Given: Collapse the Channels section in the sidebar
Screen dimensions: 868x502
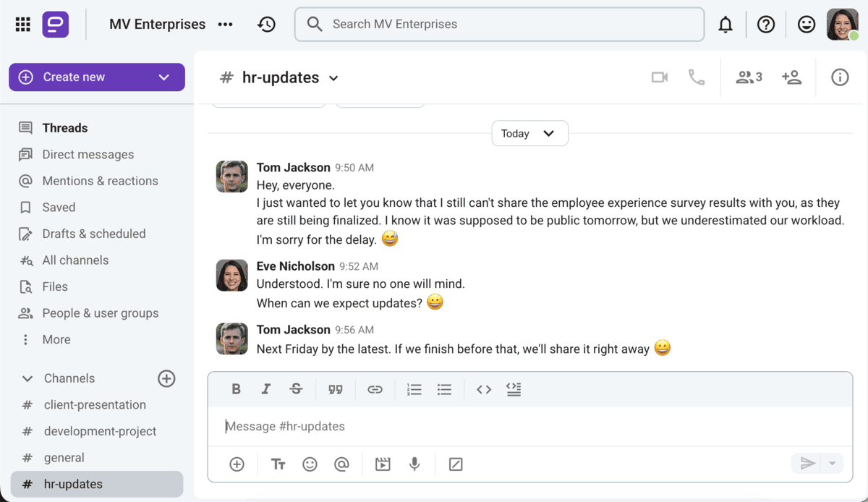Looking at the screenshot, I should tap(27, 378).
